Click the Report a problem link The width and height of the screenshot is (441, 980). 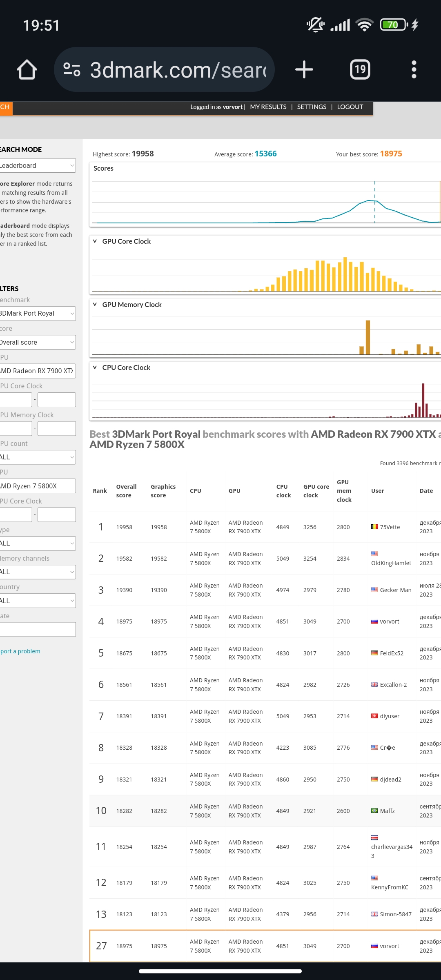20,651
